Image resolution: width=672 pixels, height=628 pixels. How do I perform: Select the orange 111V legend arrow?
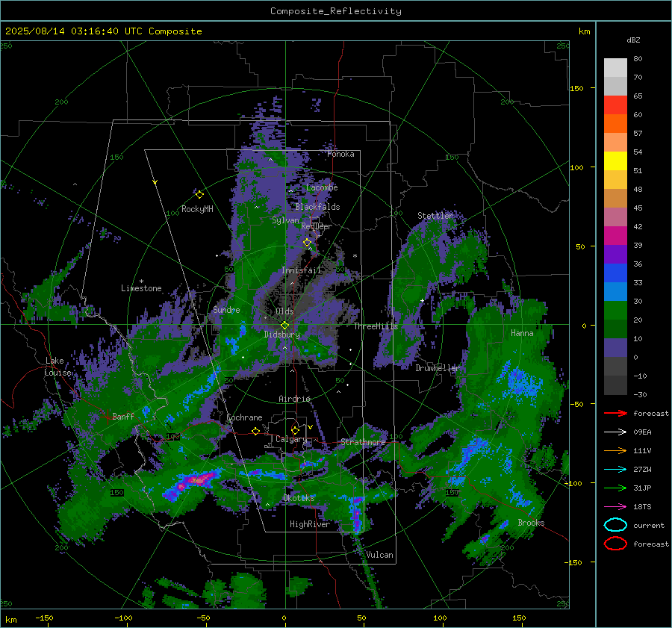coord(615,450)
